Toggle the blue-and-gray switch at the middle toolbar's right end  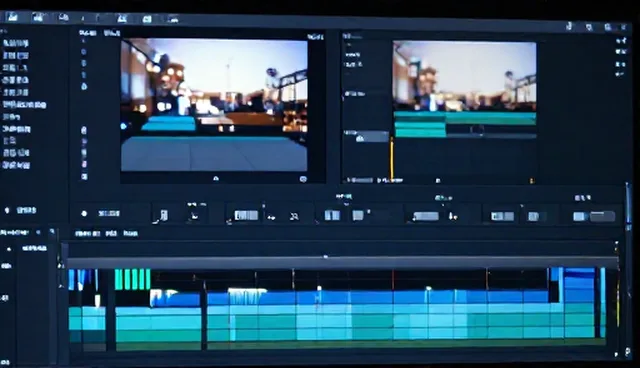(594, 216)
